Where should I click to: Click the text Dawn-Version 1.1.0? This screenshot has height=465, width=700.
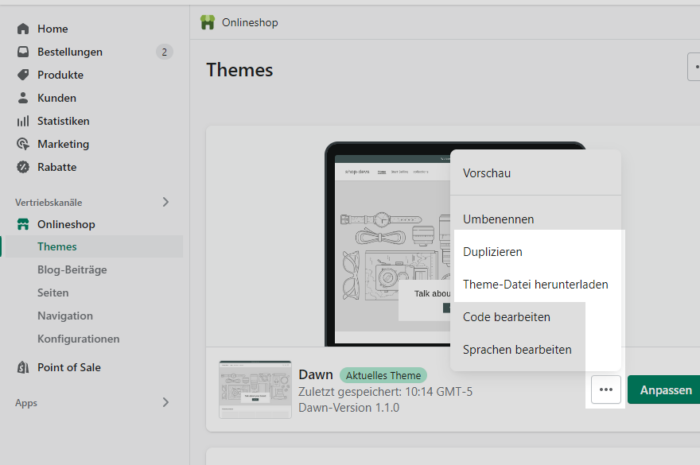click(x=349, y=408)
